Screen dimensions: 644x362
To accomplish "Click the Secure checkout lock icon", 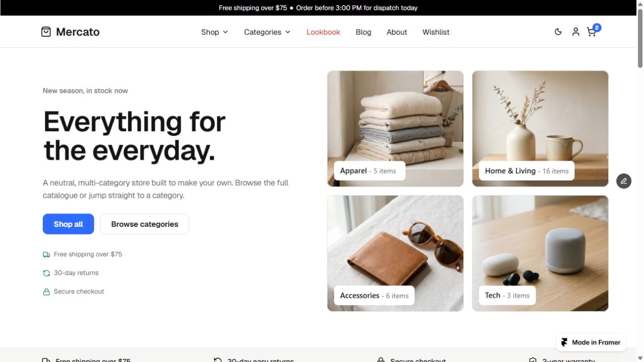I will pos(46,292).
